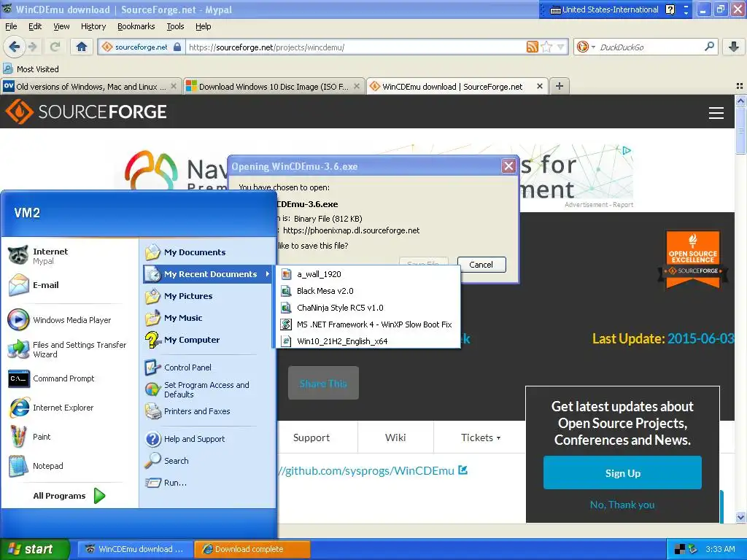747x560 pixels.
Task: Open Paint from the Start menu
Action: pyautogui.click(x=69, y=437)
